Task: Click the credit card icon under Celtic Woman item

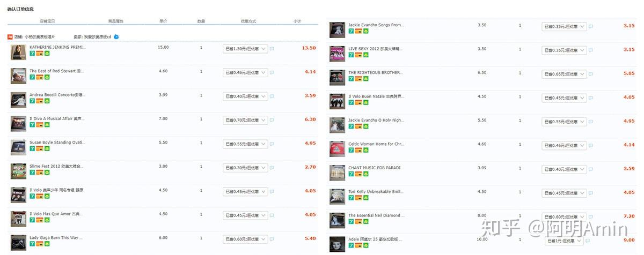Action: coord(358,151)
